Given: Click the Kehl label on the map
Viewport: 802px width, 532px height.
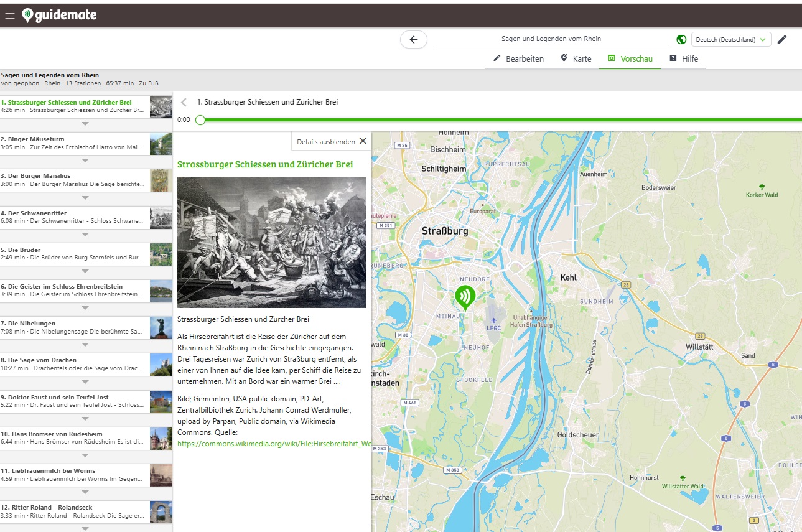Looking at the screenshot, I should 569,278.
